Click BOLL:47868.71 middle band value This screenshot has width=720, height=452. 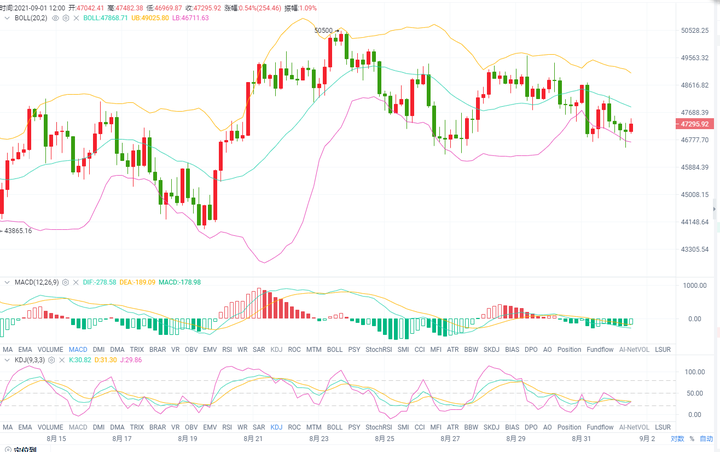point(106,18)
